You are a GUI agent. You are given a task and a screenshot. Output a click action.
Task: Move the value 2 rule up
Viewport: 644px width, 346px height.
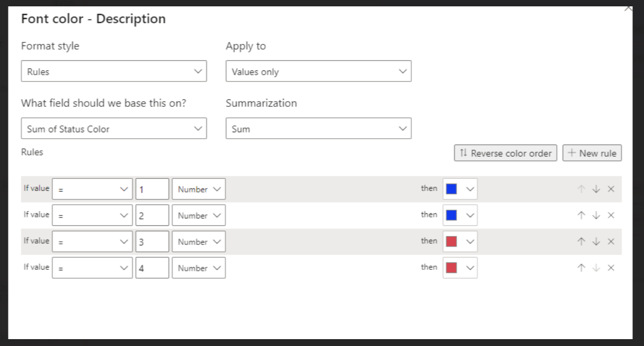coord(582,215)
